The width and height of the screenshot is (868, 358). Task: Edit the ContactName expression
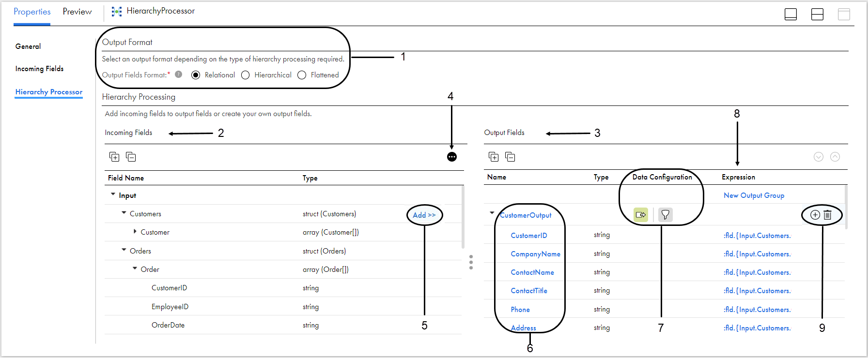tap(757, 272)
